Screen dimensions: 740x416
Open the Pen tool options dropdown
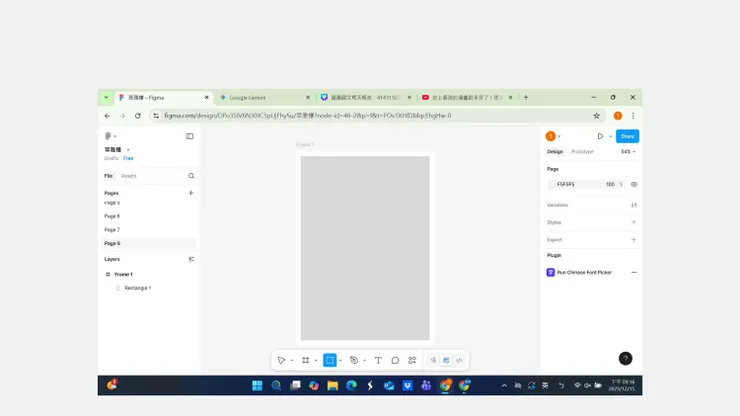tap(364, 361)
